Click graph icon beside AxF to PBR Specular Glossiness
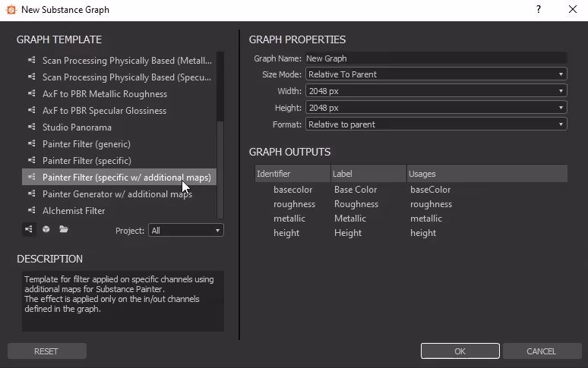The height and width of the screenshot is (368, 588). 31,110
